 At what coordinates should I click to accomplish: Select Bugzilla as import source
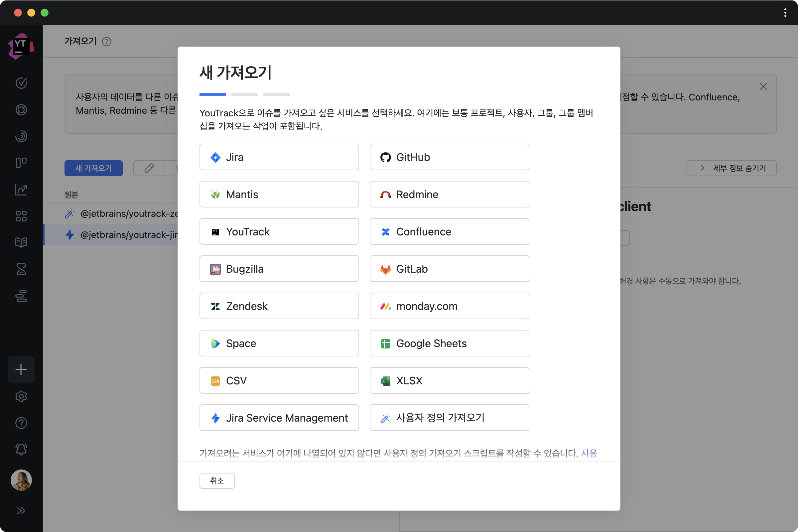coord(279,269)
